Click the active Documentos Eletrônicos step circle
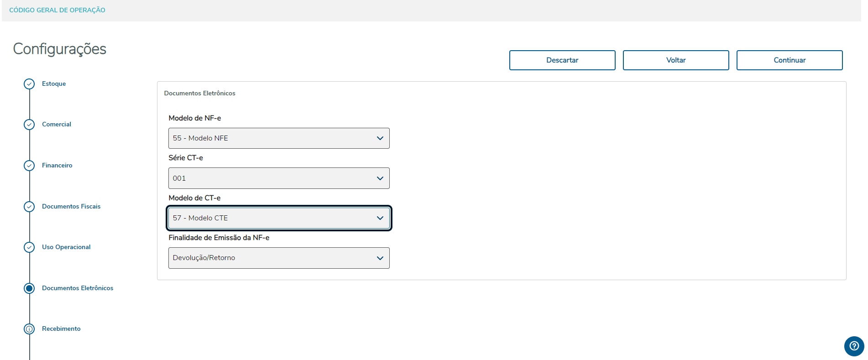Viewport: 868px width, 360px height. [x=29, y=288]
